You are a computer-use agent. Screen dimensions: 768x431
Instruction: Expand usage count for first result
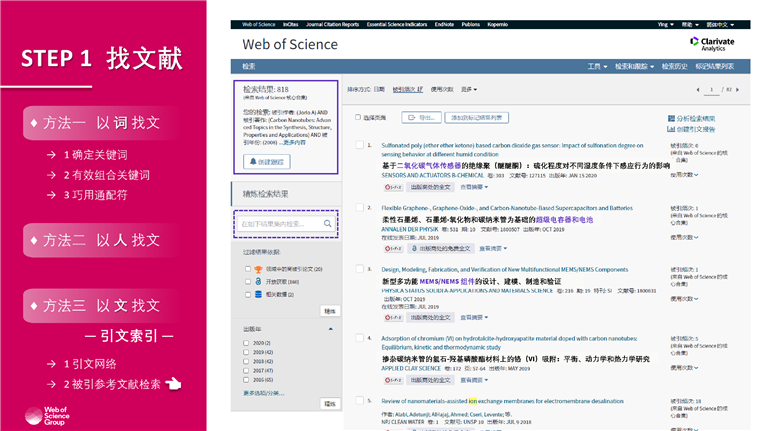[x=684, y=175]
